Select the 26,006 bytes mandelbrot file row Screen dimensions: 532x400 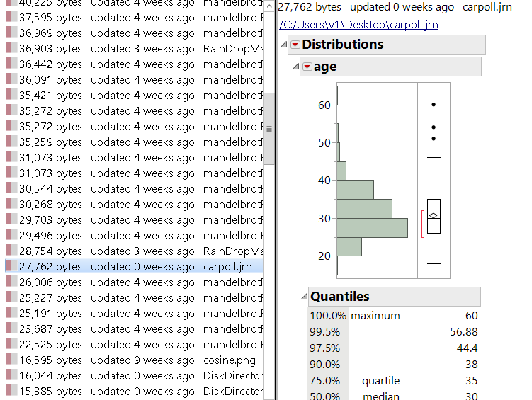tap(135, 282)
